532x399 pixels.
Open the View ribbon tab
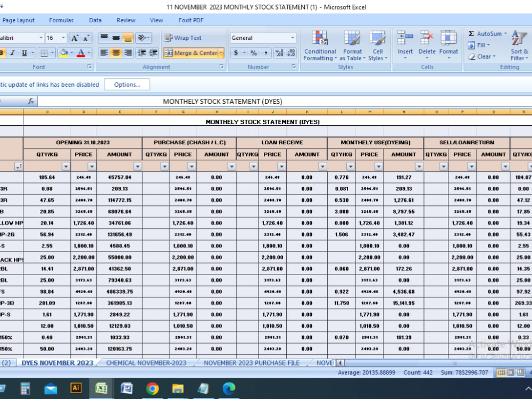156,20
